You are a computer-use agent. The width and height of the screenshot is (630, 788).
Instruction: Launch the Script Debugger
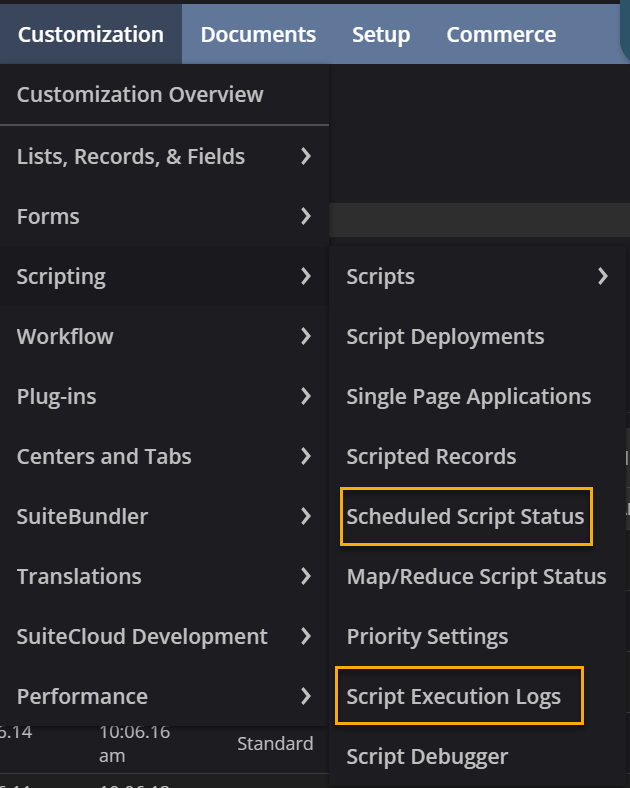[427, 756]
